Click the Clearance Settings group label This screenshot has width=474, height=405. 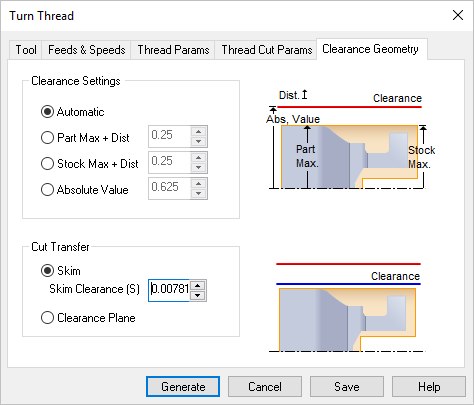pyautogui.click(x=76, y=81)
